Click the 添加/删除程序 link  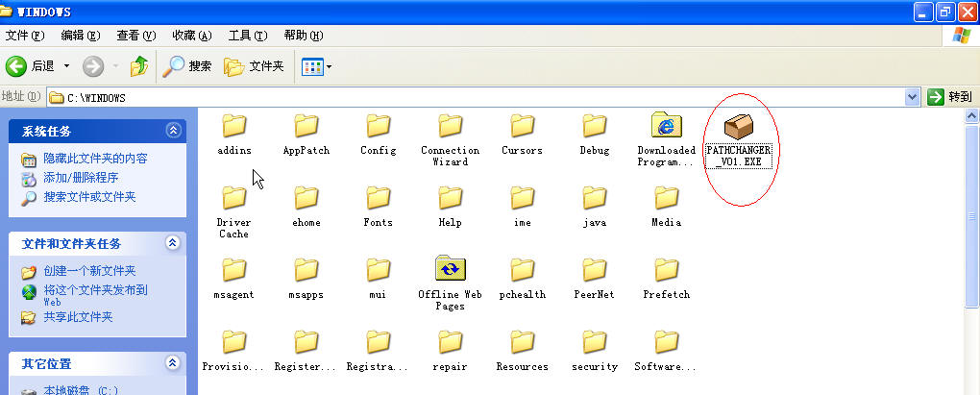pyautogui.click(x=81, y=178)
